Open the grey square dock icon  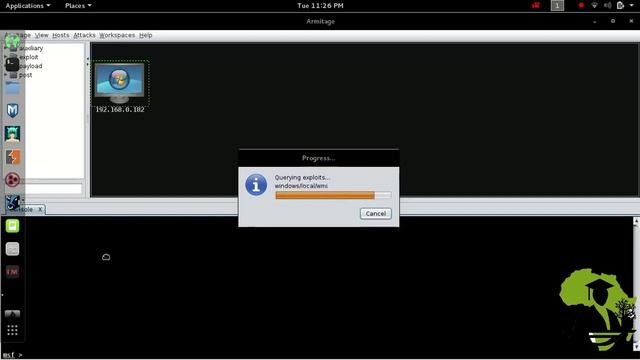coord(12,249)
